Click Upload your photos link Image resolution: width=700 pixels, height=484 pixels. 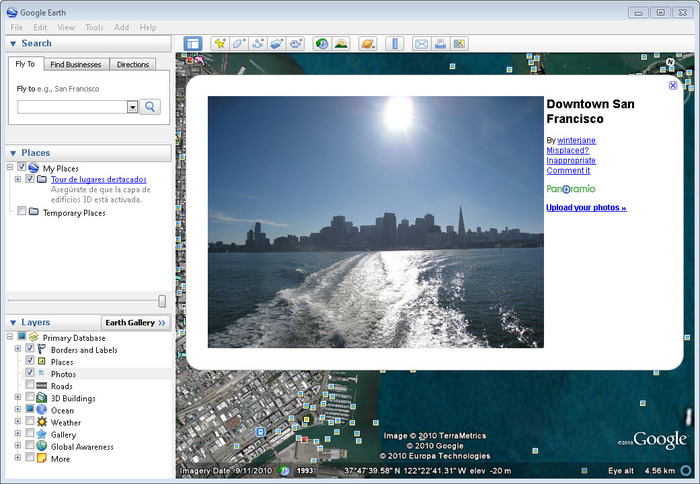pos(587,208)
